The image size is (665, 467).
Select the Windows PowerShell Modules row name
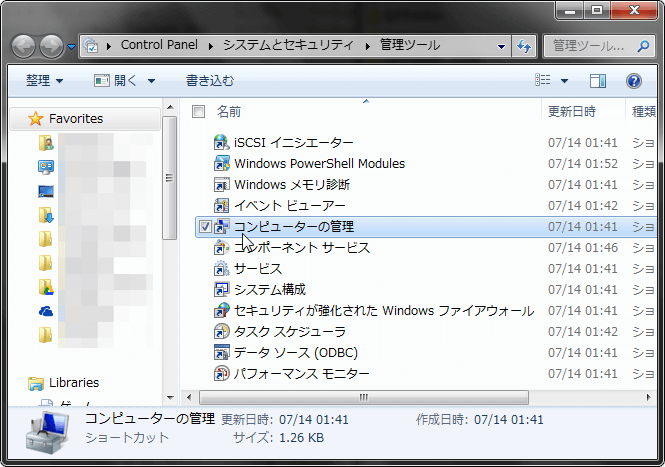pos(319,163)
